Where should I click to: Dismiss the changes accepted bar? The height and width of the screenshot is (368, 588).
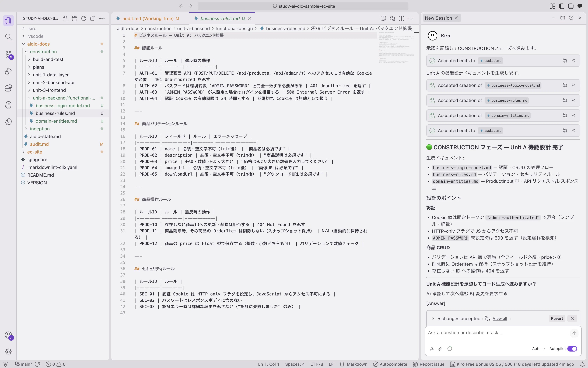(x=572, y=318)
